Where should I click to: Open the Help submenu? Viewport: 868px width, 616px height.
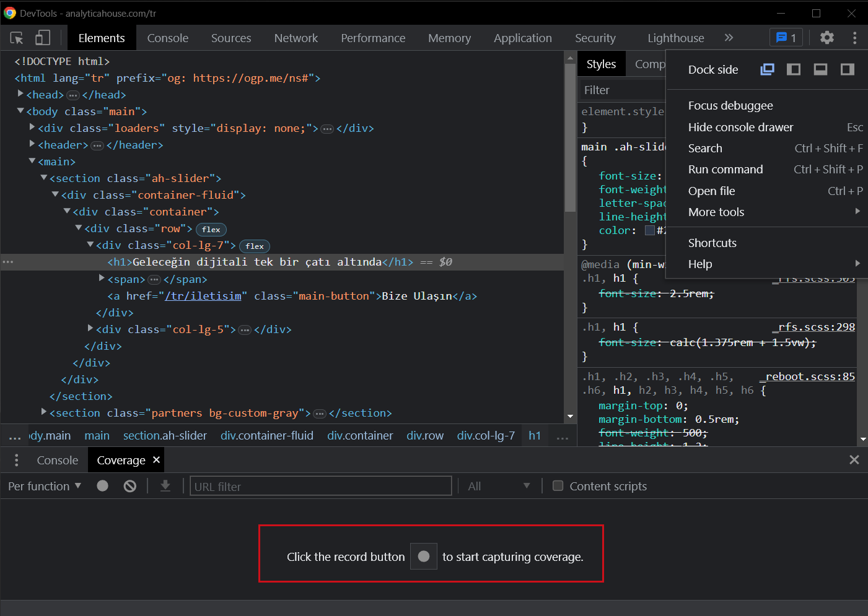point(767,264)
